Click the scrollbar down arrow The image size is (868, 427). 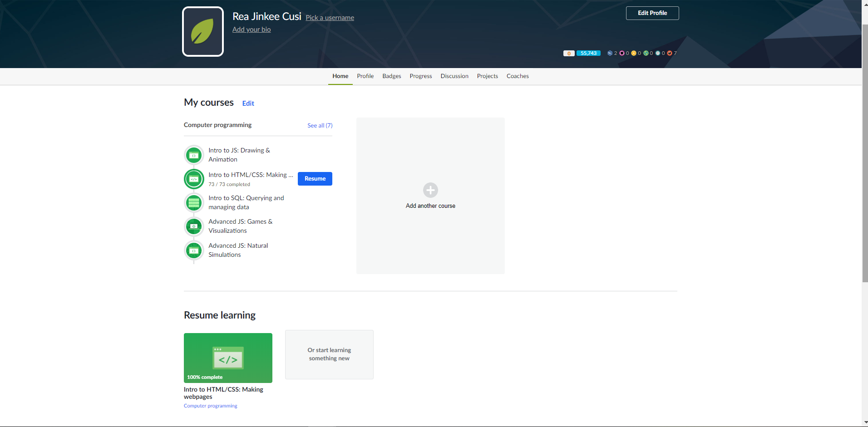(x=865, y=423)
